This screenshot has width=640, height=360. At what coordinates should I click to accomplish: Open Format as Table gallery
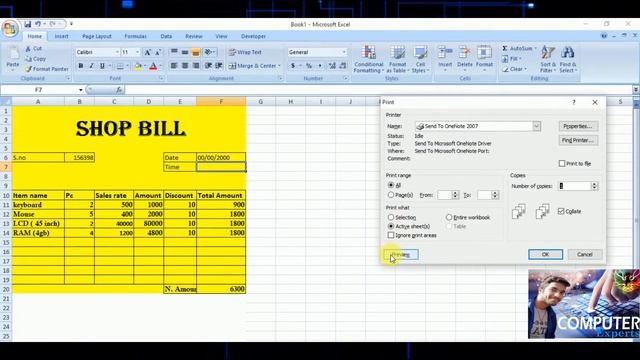tap(397, 59)
